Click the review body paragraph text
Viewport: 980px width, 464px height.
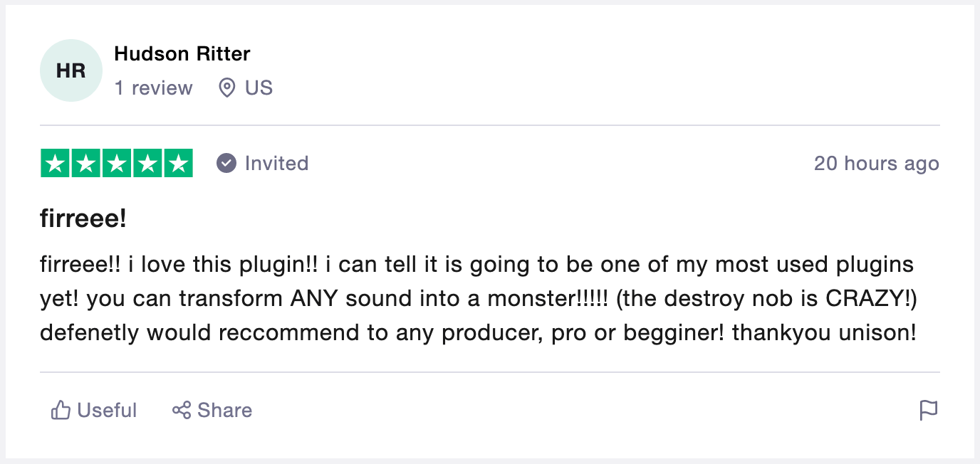coord(477,299)
